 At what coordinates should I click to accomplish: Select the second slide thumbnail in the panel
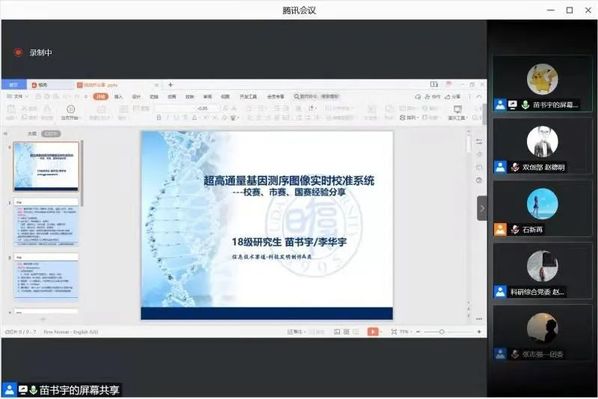point(46,222)
